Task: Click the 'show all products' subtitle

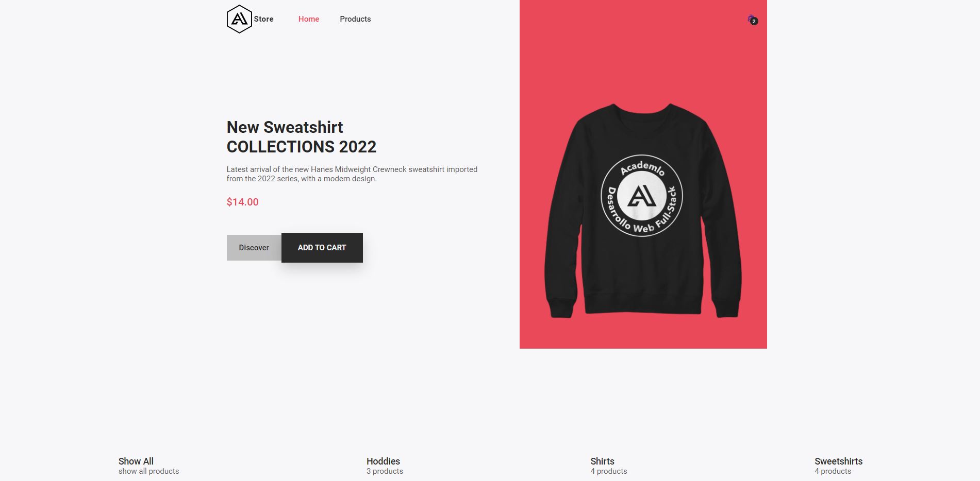Action: [148, 471]
